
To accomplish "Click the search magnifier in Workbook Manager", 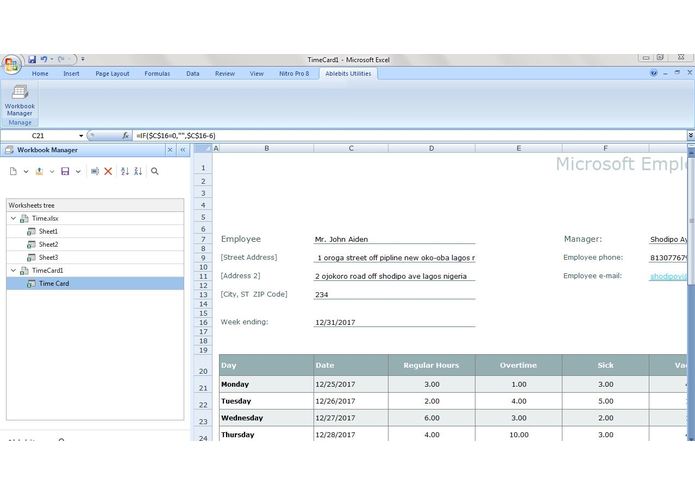I will (x=155, y=171).
